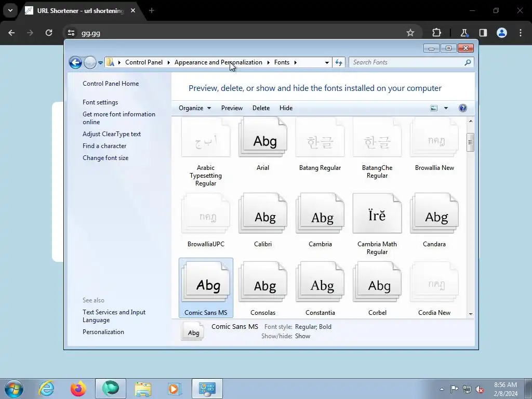Viewport: 532px width, 399px height.
Task: Select the Cambria font icon
Action: (320, 213)
